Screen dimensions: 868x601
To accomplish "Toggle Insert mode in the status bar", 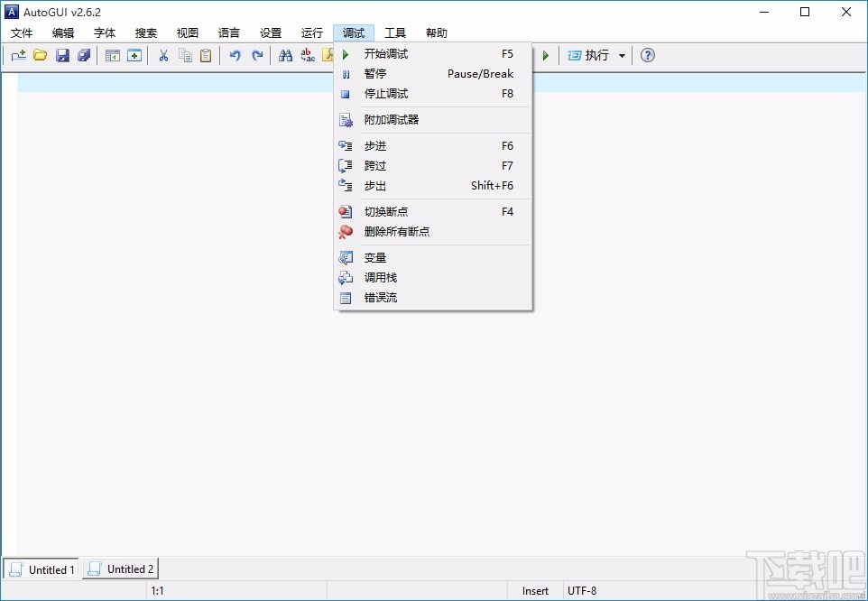I will pyautogui.click(x=534, y=590).
